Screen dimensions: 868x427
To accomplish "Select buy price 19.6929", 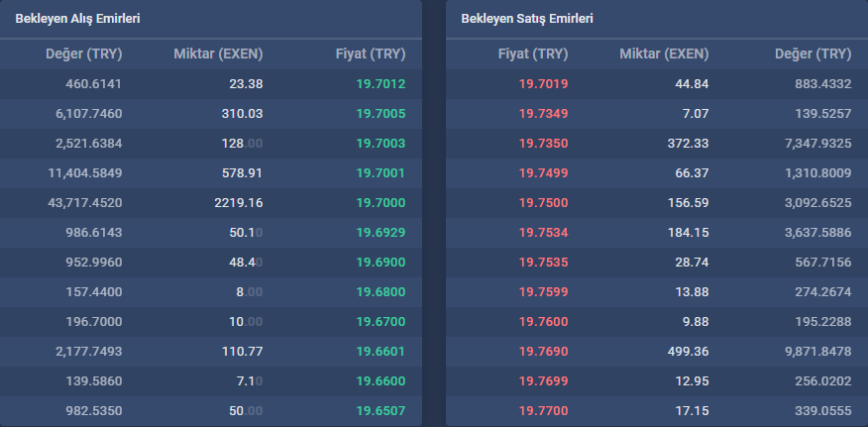I will (380, 233).
